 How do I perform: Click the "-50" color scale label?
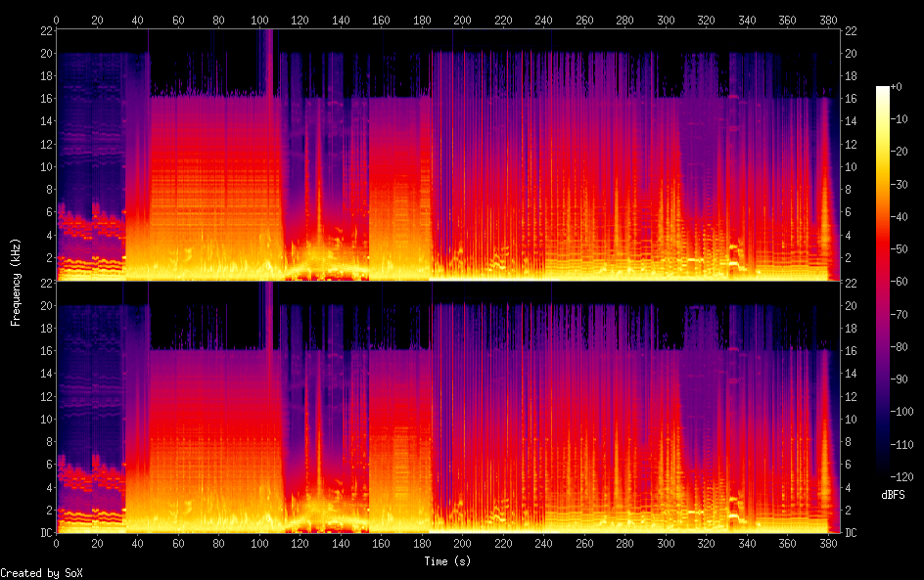899,249
